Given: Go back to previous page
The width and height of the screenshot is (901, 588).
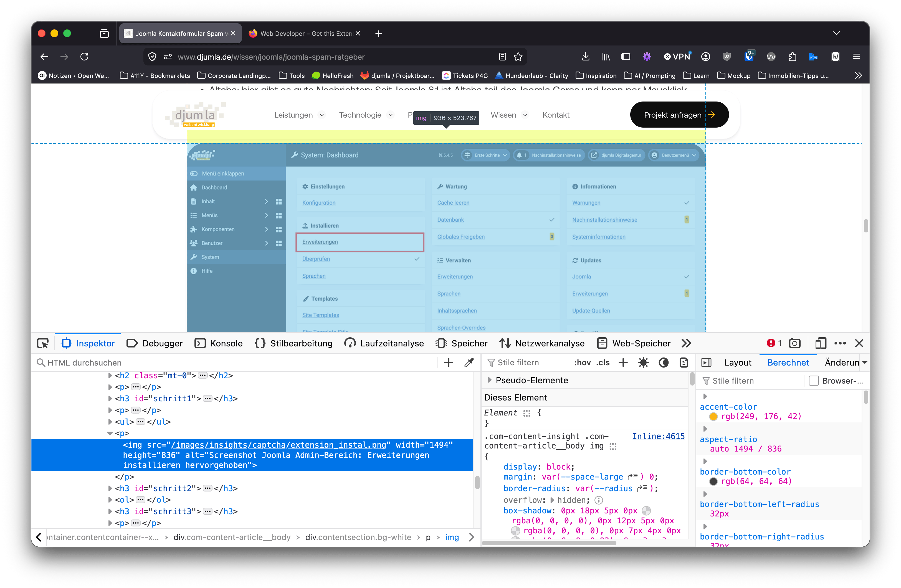Looking at the screenshot, I should point(44,56).
